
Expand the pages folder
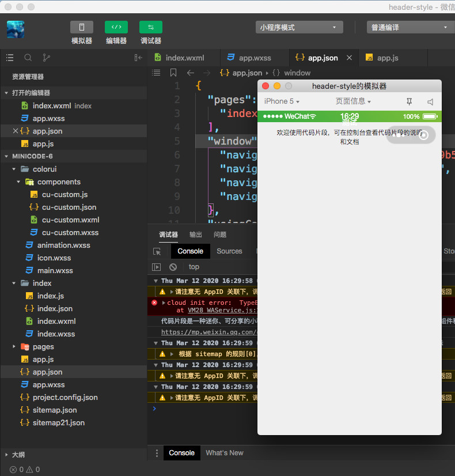point(14,346)
